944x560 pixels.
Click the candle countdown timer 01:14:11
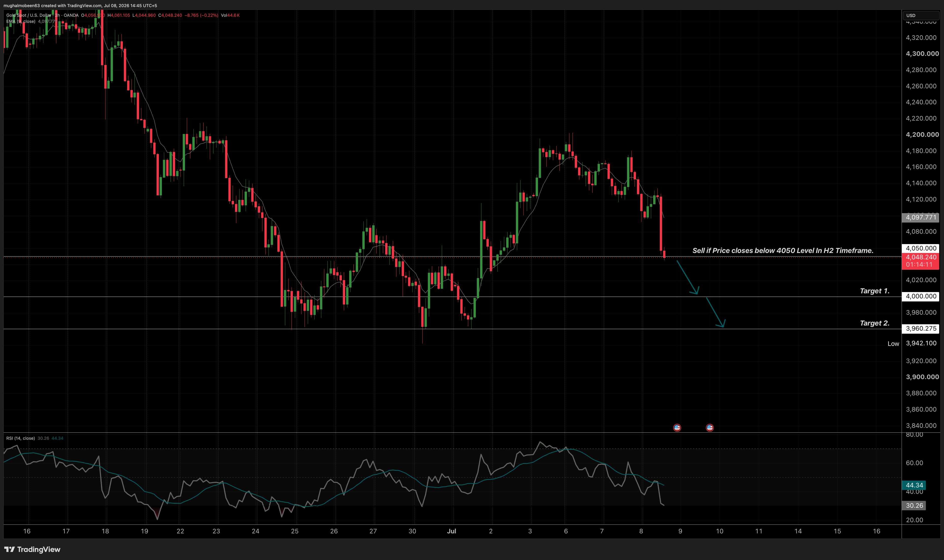pos(919,265)
